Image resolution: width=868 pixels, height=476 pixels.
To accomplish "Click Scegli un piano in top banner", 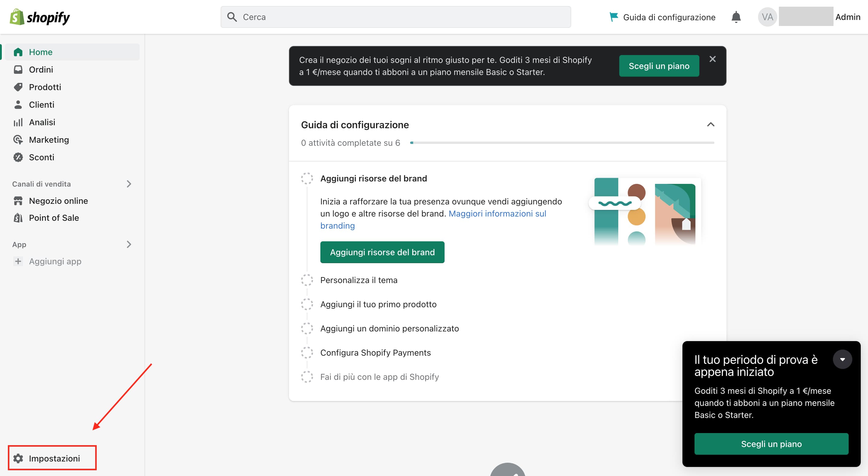I will [x=659, y=66].
